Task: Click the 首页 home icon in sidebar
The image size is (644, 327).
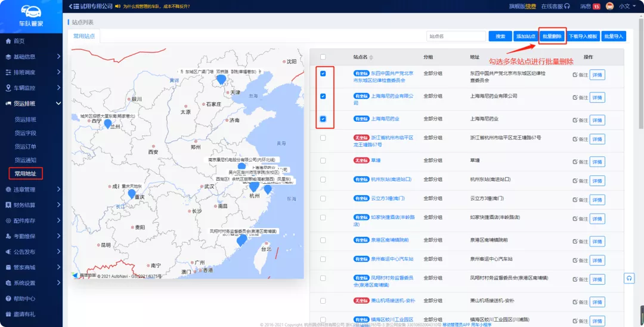Action: (x=8, y=41)
